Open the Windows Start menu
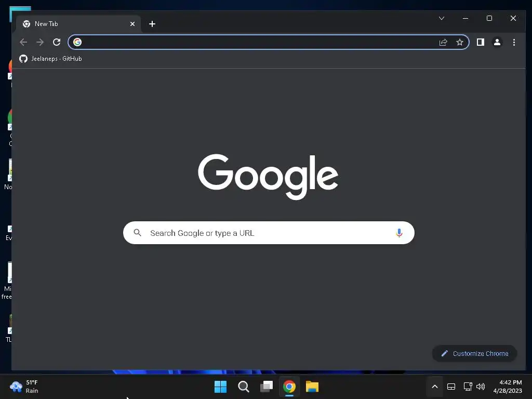This screenshot has height=399, width=532. tap(220, 387)
